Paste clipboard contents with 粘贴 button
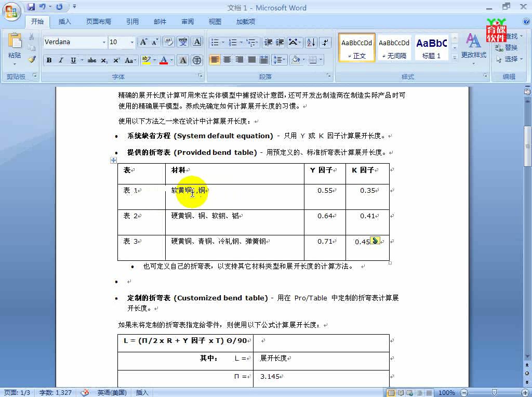The image size is (532, 397). coord(15,49)
